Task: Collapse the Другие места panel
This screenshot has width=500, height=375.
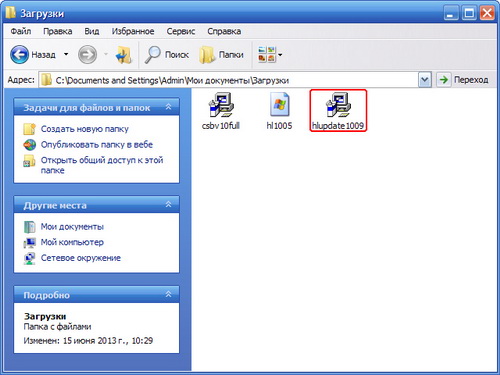Action: coord(168,204)
